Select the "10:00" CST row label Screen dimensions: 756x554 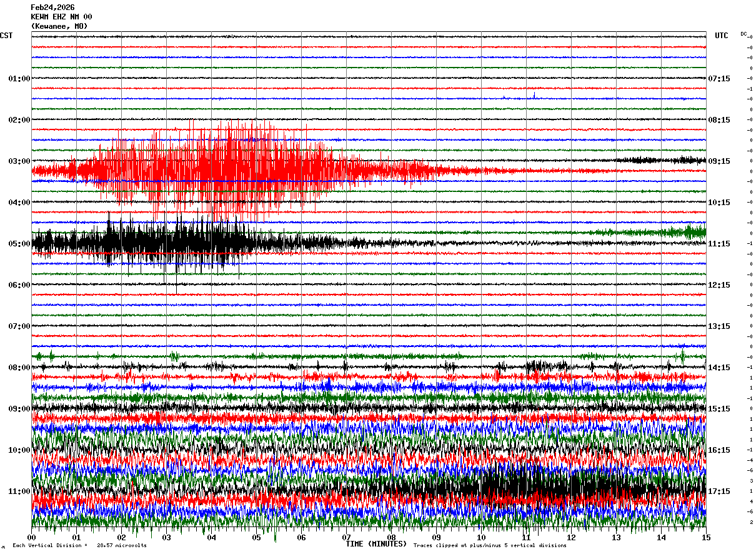click(x=19, y=450)
